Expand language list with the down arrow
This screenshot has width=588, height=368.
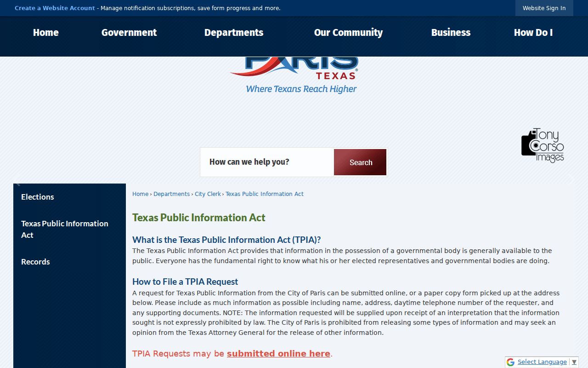click(x=574, y=362)
